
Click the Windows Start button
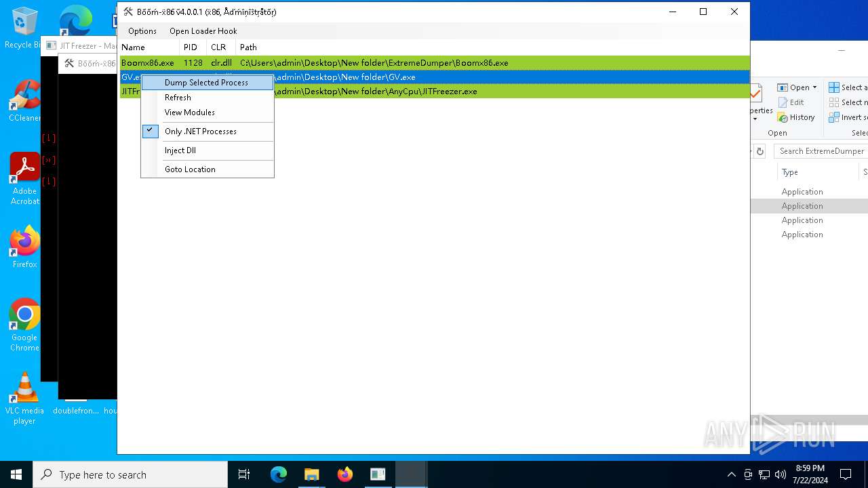tap(16, 474)
